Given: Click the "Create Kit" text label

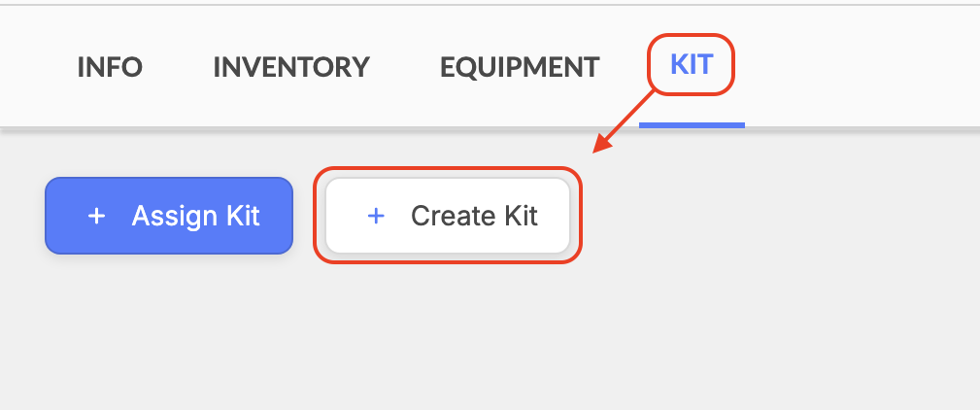Looking at the screenshot, I should [x=474, y=217].
